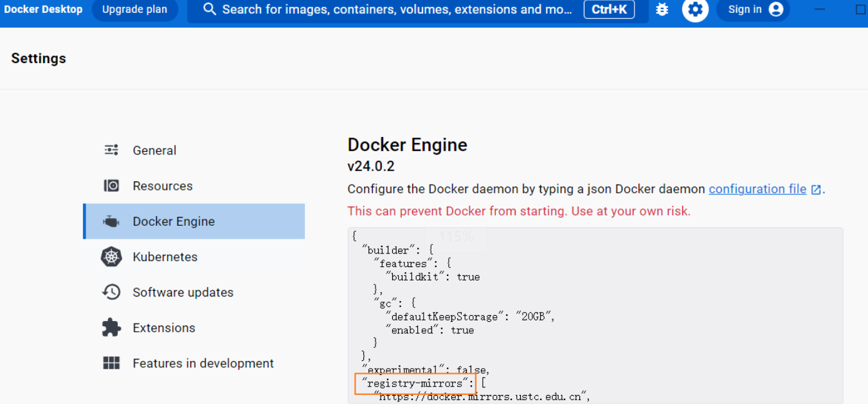Click the v24.0.2 version text

point(371,167)
